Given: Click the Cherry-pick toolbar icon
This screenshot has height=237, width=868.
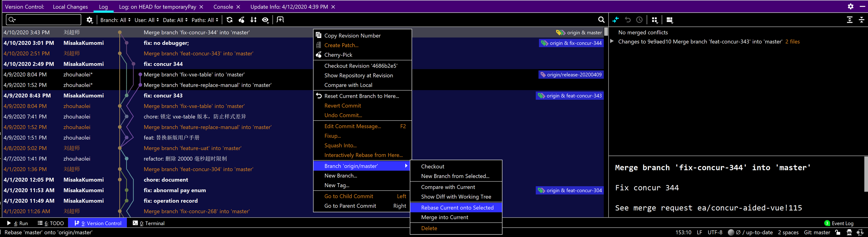Looking at the screenshot, I should coord(242,20).
